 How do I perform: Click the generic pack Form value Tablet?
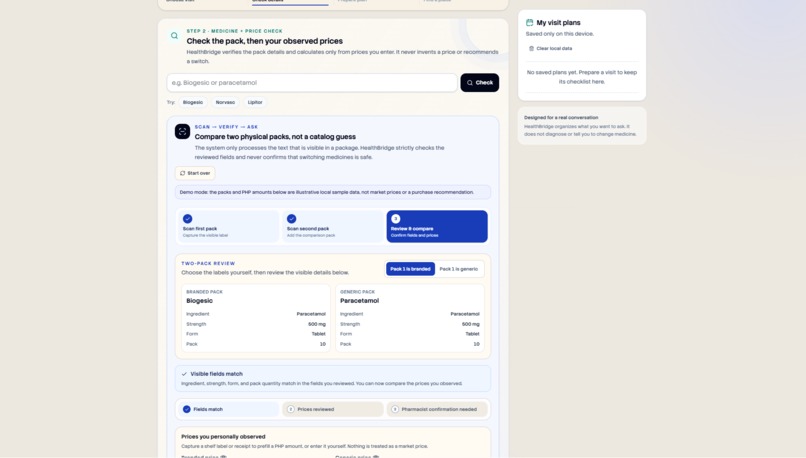[x=472, y=334]
